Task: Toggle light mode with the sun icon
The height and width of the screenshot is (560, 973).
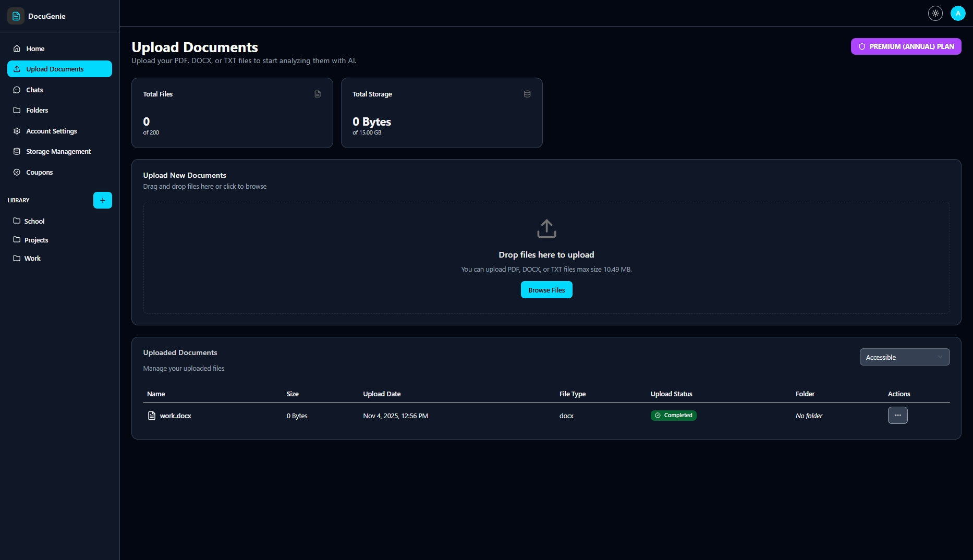Action: point(935,13)
